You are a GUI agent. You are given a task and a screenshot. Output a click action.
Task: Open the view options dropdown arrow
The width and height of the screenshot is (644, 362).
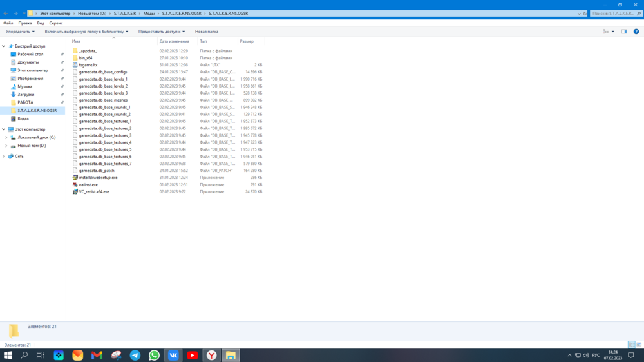click(612, 31)
